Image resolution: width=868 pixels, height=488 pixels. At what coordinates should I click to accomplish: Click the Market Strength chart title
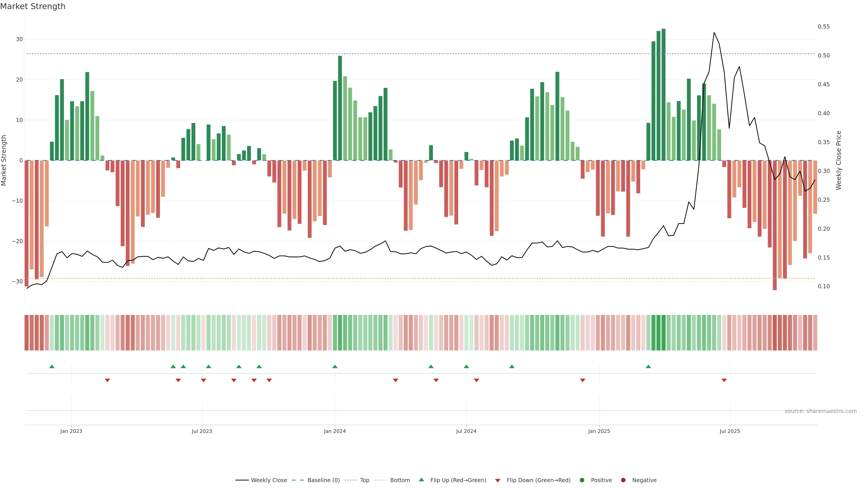pyautogui.click(x=33, y=6)
